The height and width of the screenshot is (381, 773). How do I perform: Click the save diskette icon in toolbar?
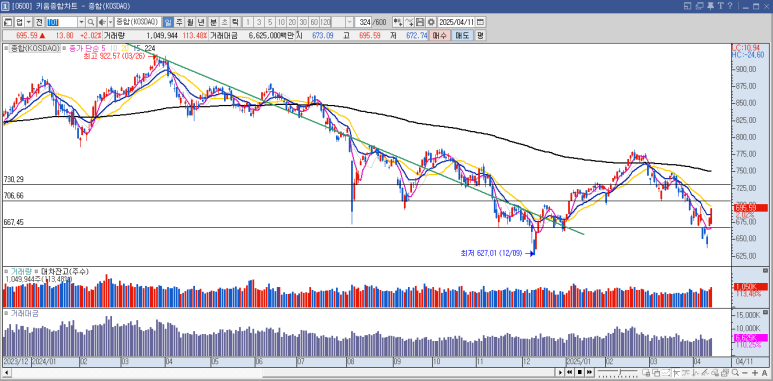(420, 22)
